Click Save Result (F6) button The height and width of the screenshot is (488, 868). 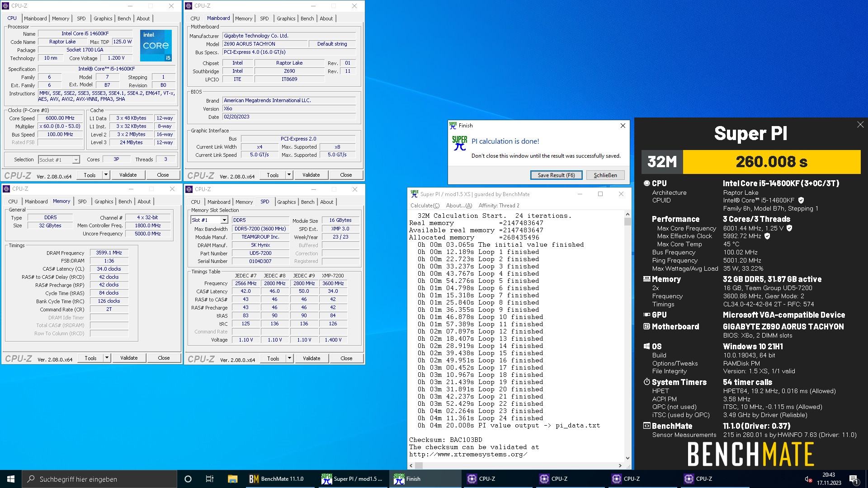(x=556, y=175)
